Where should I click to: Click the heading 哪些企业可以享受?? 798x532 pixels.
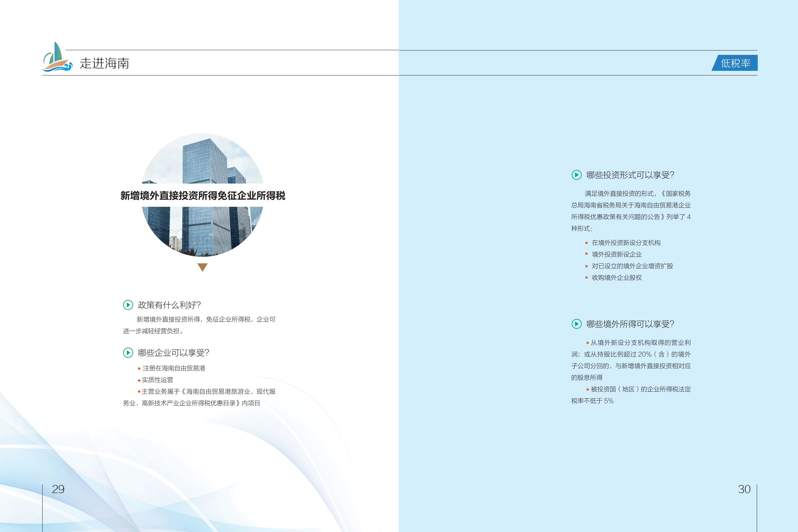click(x=173, y=353)
